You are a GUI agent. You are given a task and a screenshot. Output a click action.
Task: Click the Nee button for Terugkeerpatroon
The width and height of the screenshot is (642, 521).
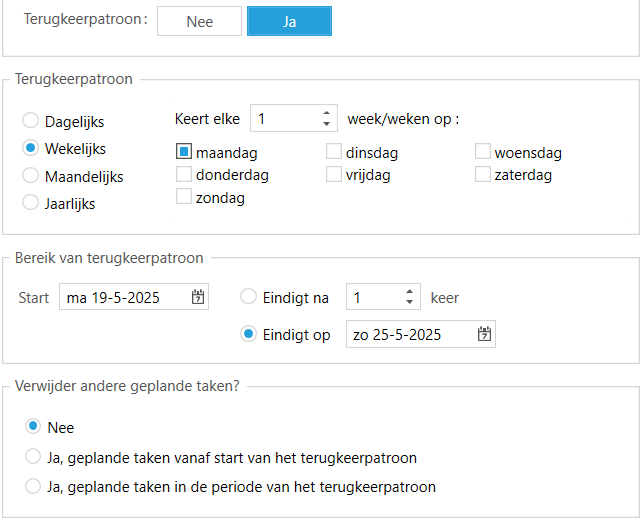coord(199,22)
